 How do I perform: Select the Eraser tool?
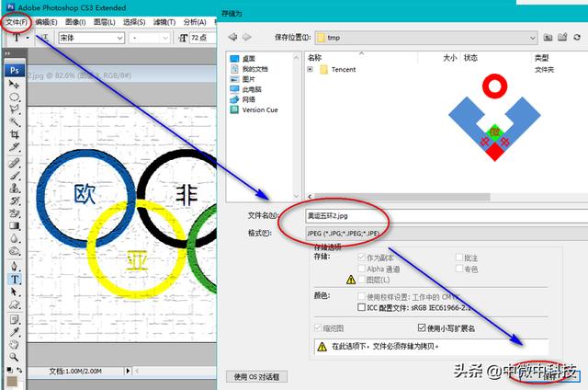click(x=15, y=212)
